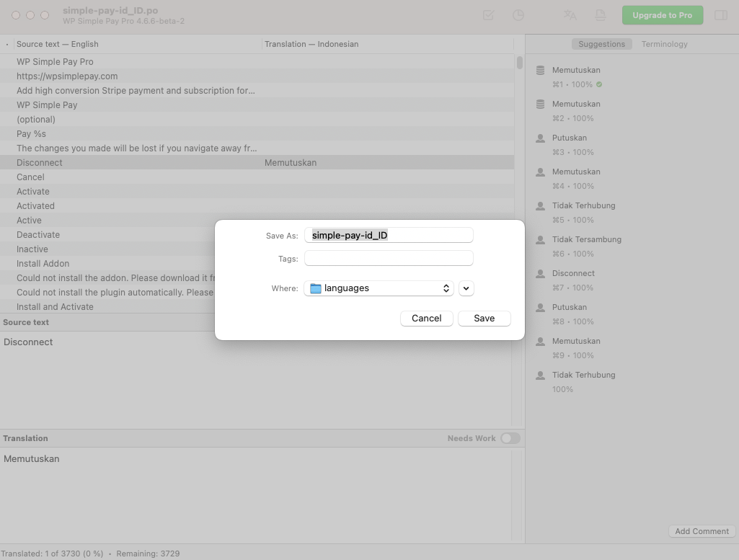This screenshot has width=739, height=560.
Task: Click the translation memory icon beside first Memutuskan
Action: click(x=540, y=70)
